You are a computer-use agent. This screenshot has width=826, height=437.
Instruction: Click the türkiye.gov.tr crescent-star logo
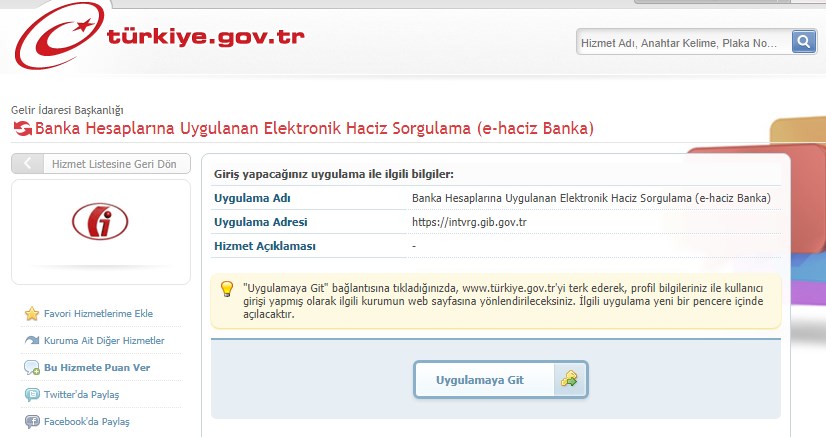[x=60, y=35]
